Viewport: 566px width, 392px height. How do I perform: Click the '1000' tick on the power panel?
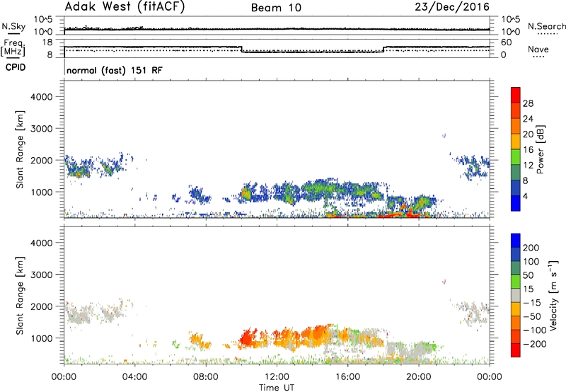pyautogui.click(x=41, y=192)
